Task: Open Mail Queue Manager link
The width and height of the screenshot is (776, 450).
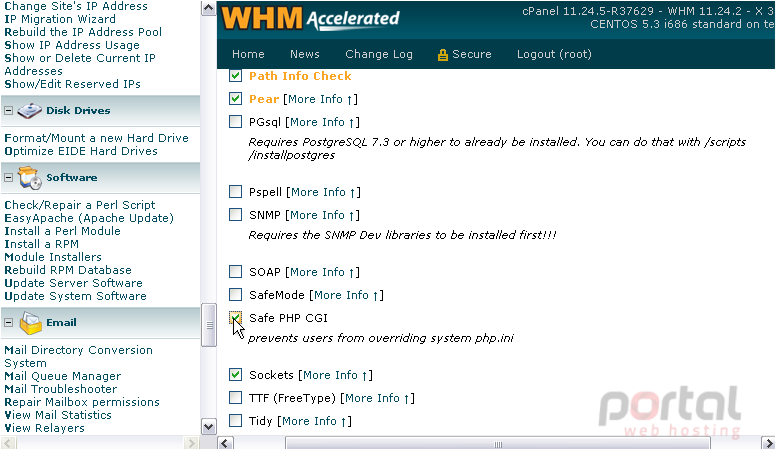Action: pos(62,376)
